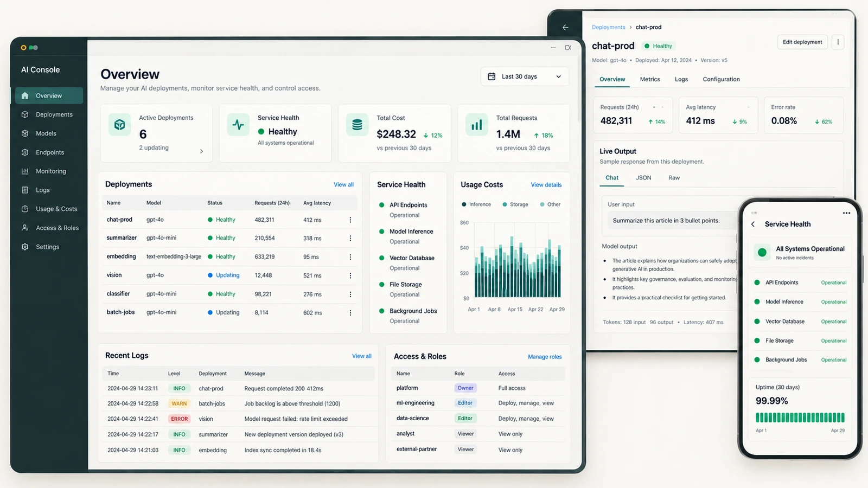This screenshot has height=488, width=868.
Task: Click the Requests (24h) column header
Action: pos(272,203)
